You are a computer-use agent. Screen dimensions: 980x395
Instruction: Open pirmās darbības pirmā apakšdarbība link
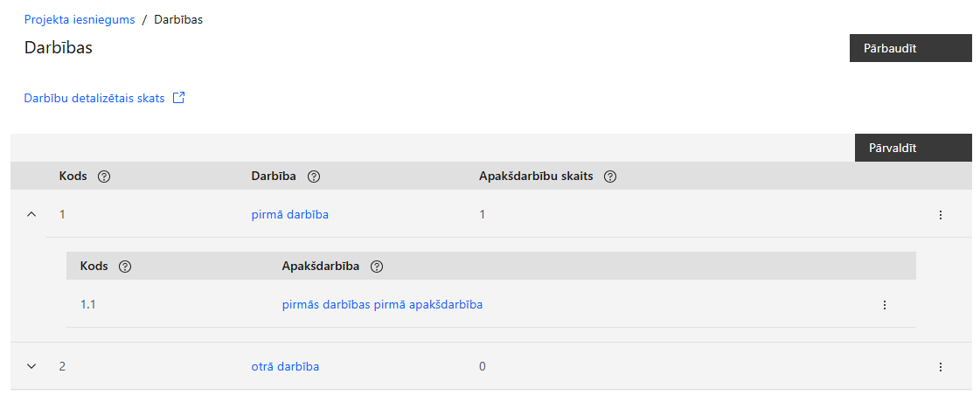point(382,304)
